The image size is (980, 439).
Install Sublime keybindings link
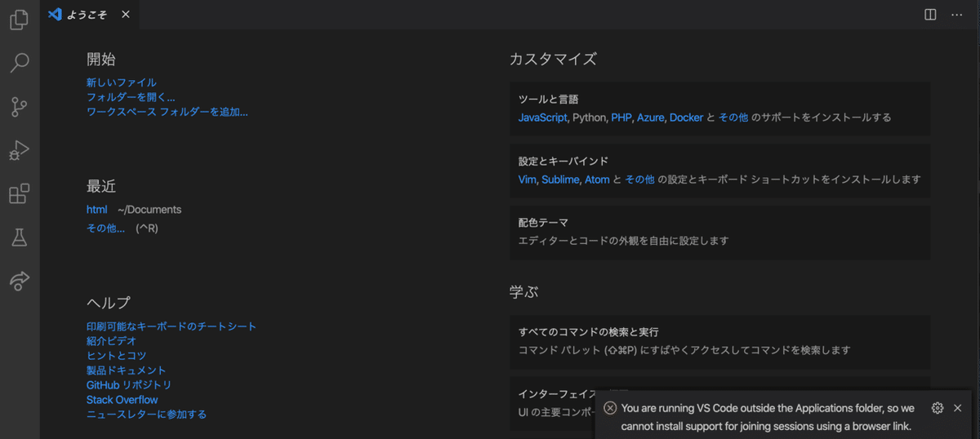pos(560,180)
